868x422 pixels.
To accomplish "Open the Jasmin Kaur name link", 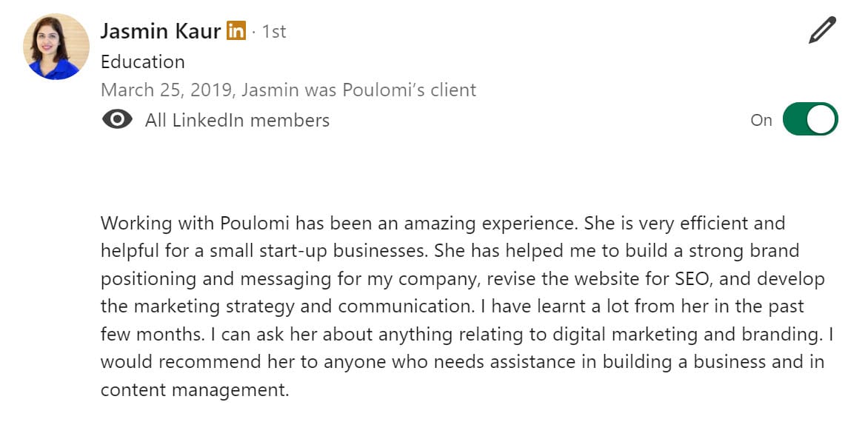I will point(161,32).
